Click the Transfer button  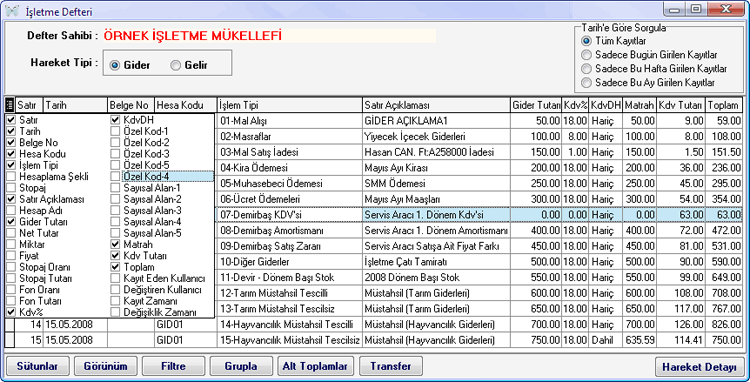tap(391, 367)
